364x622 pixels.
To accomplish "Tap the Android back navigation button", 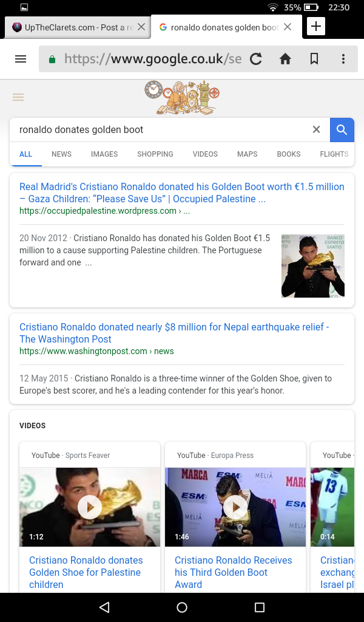I will click(104, 607).
